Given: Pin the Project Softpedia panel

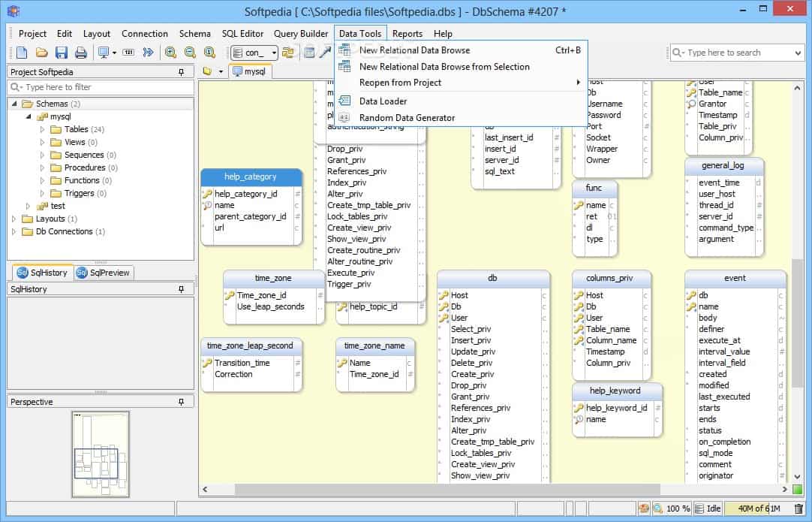Looking at the screenshot, I should coord(182,72).
